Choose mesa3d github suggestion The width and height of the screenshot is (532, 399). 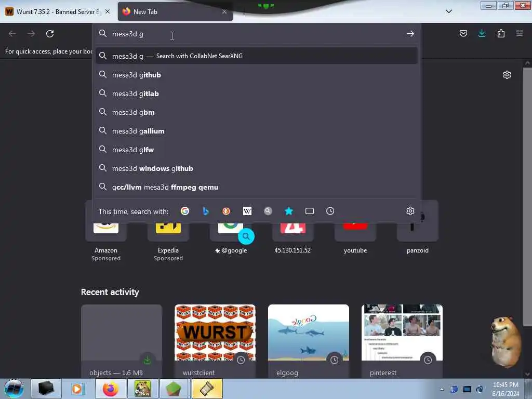(256, 75)
